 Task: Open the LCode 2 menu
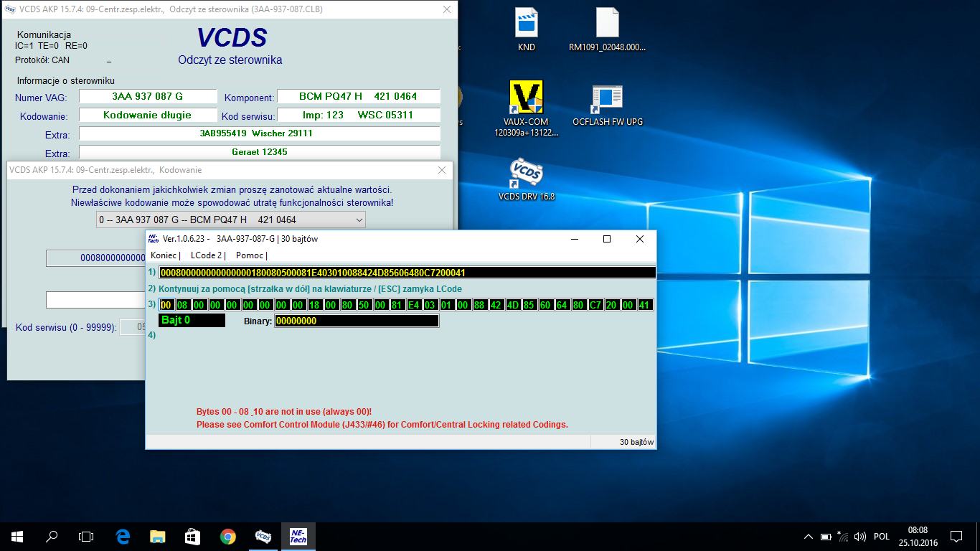pyautogui.click(x=207, y=255)
